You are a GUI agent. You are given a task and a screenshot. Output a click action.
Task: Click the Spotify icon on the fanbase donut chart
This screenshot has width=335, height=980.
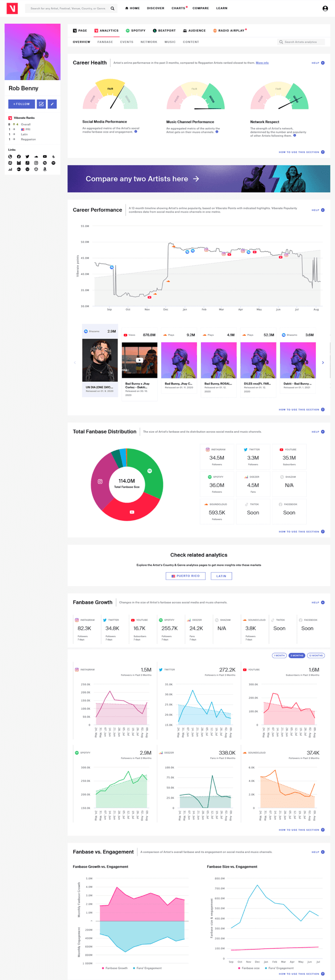150,471
